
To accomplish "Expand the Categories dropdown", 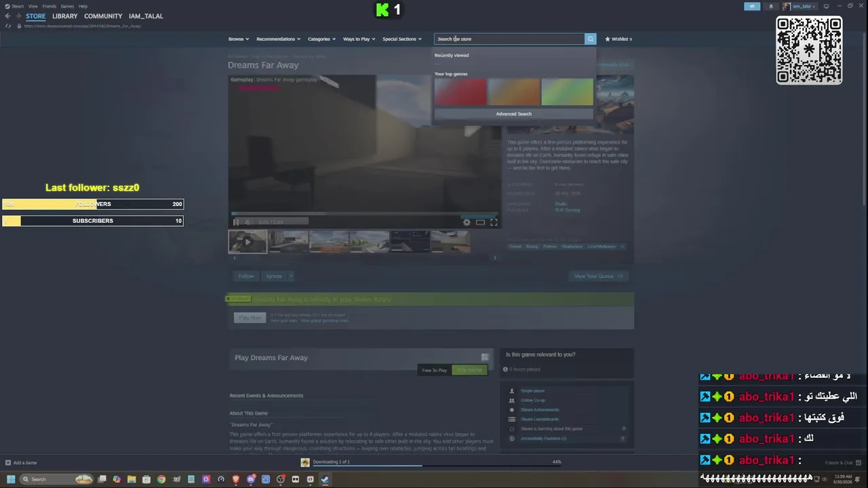I will point(321,39).
